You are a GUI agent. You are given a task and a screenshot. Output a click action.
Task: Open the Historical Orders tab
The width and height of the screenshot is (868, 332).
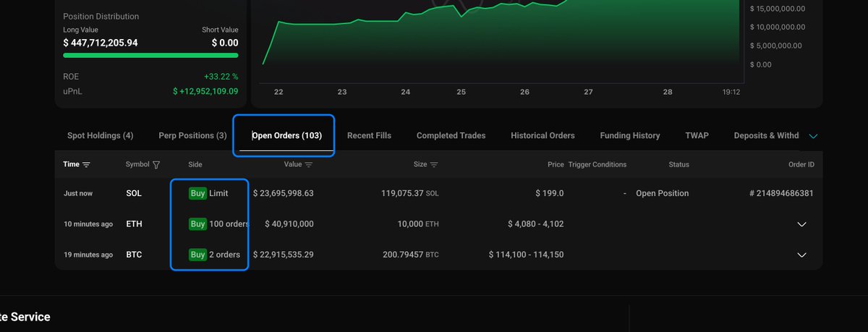tap(542, 135)
